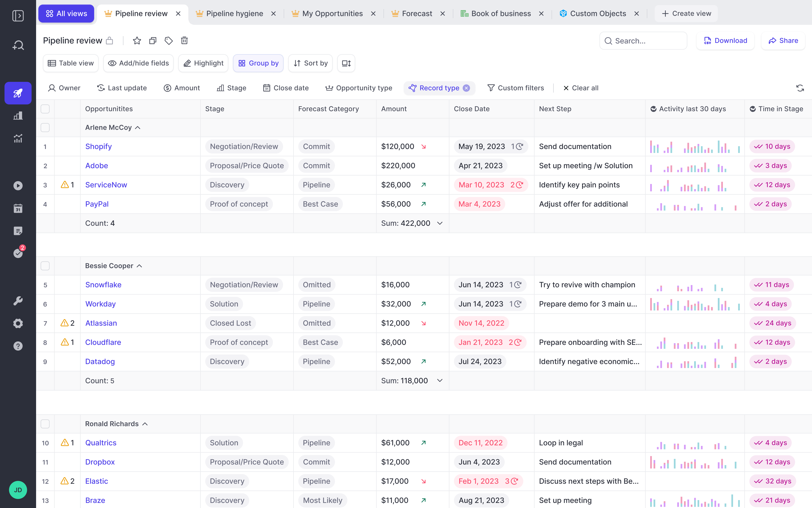Switch to the Custom Objects tab
The image size is (812, 508).
[x=598, y=13]
